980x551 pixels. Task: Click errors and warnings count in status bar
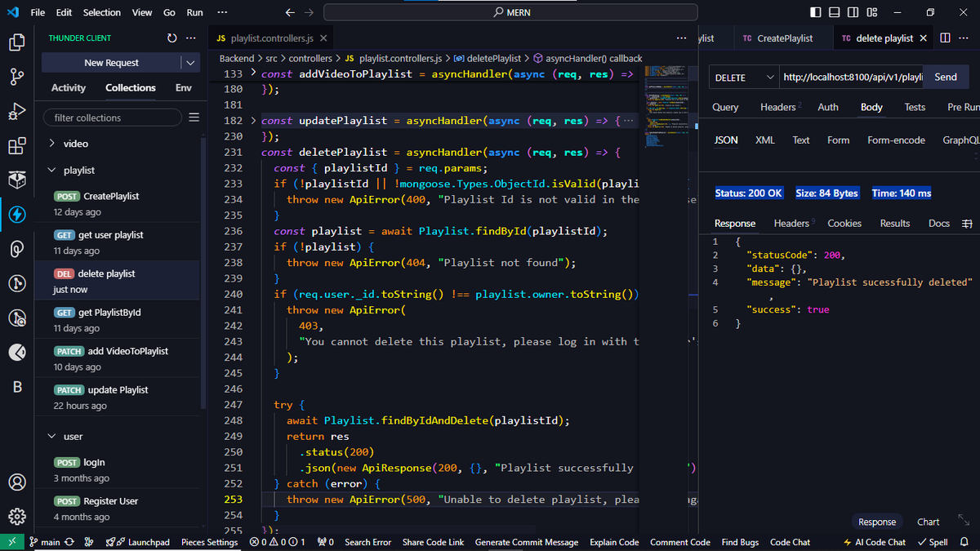pyautogui.click(x=278, y=542)
